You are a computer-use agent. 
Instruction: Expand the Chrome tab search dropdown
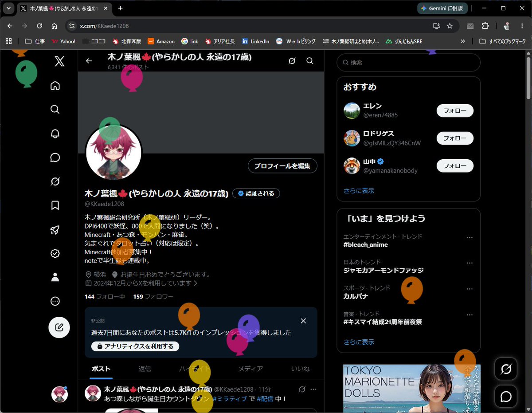pos(8,8)
